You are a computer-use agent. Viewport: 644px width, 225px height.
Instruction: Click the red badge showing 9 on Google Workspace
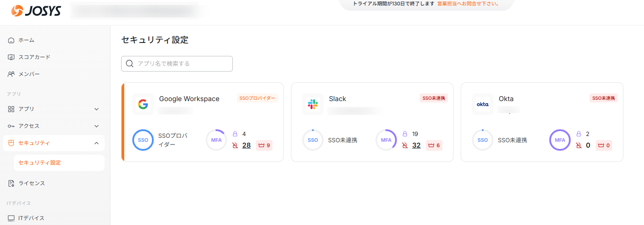tap(264, 145)
